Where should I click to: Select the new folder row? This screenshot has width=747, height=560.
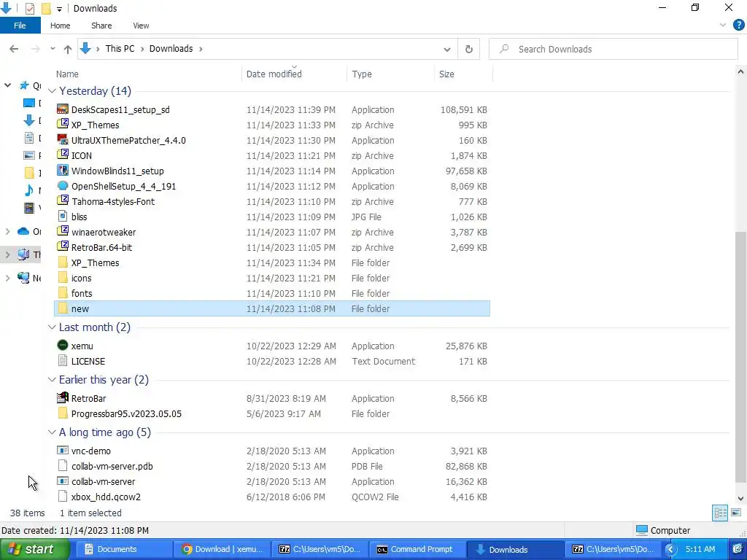coord(272,308)
